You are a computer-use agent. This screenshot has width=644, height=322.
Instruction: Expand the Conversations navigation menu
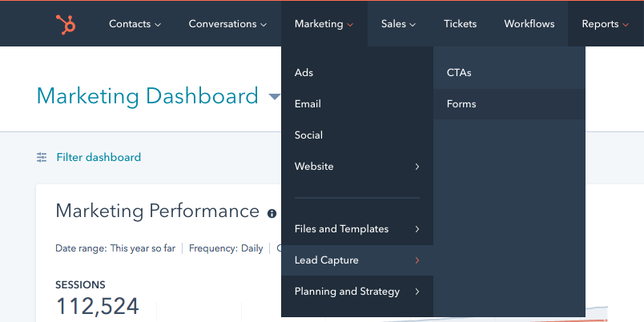click(x=227, y=24)
